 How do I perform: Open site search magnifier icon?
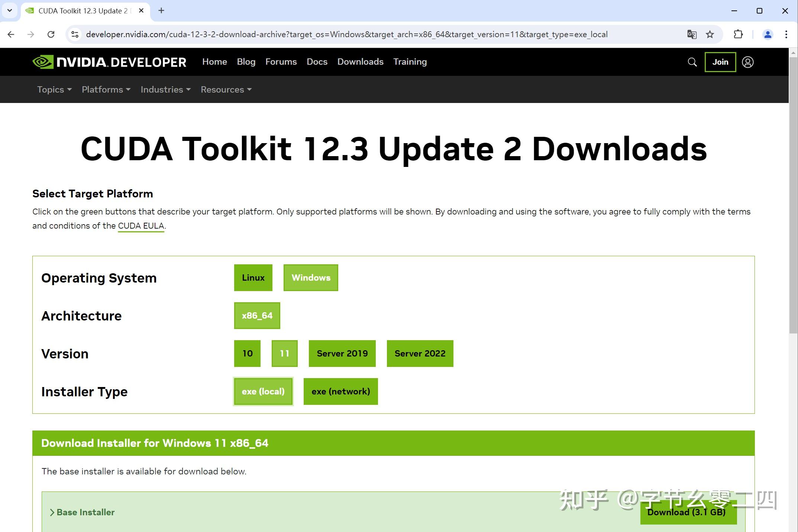692,62
